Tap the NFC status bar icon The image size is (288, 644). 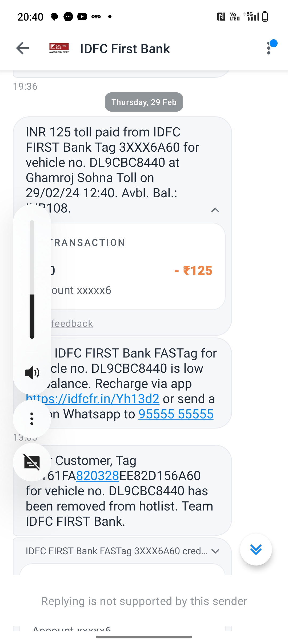coord(221,17)
